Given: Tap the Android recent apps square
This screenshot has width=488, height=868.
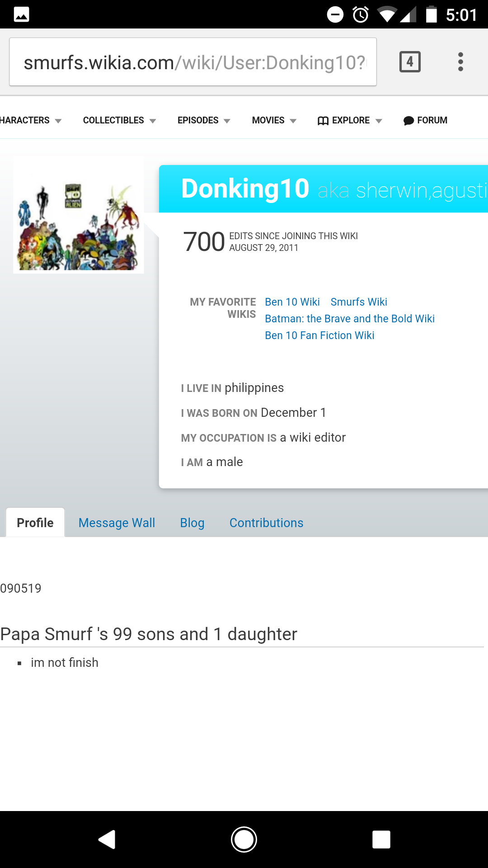Looking at the screenshot, I should [x=381, y=840].
